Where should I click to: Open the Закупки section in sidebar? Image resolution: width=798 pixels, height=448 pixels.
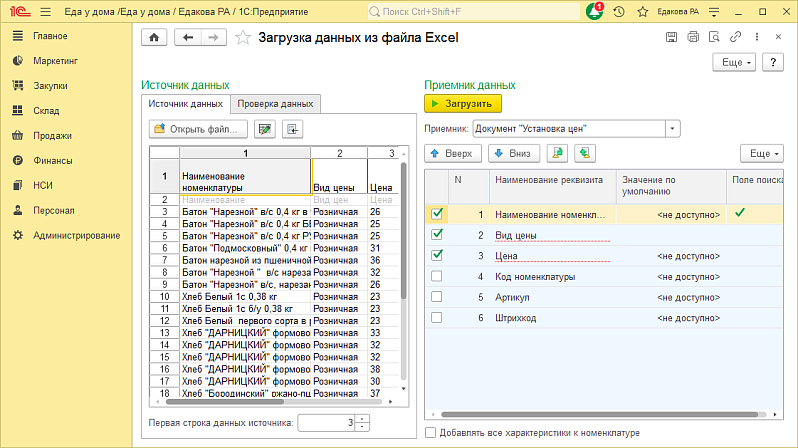tap(50, 86)
